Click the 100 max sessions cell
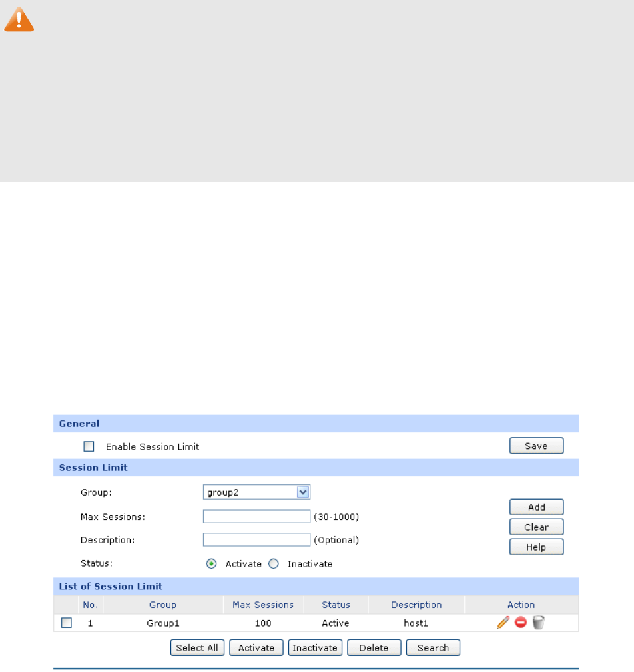This screenshot has height=672, width=634. 263,623
